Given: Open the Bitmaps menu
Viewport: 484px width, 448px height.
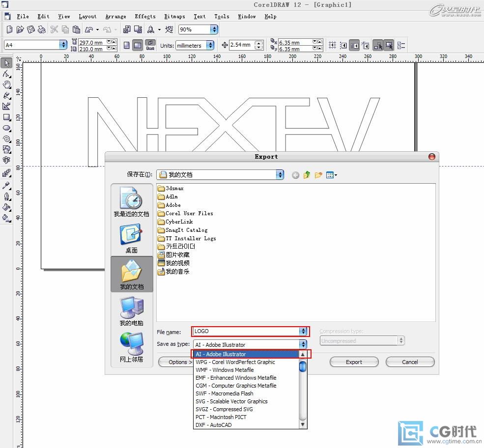Looking at the screenshot, I should (x=175, y=16).
